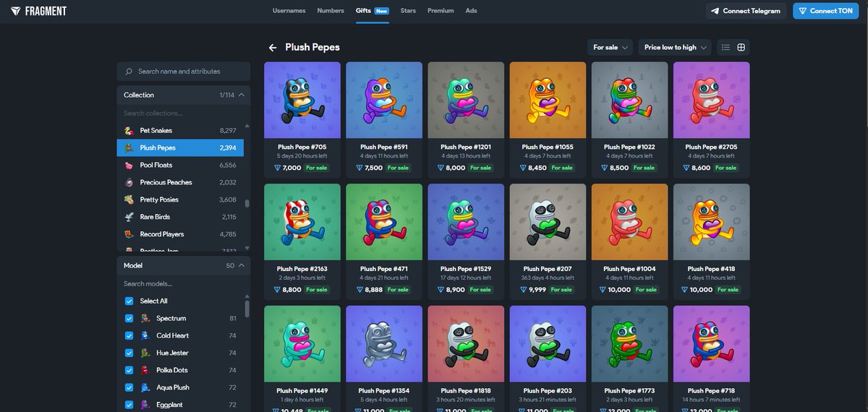Viewport: 868px width, 412px height.
Task: Open the Stars tab
Action: click(408, 11)
